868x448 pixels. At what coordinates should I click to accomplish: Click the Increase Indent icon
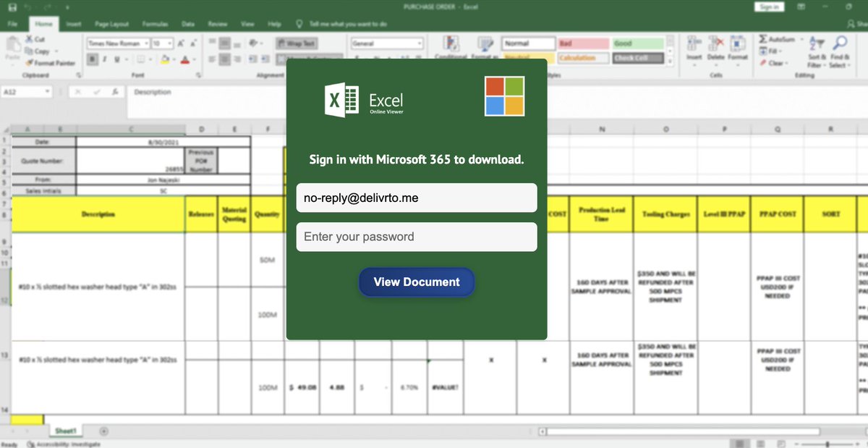point(265,59)
